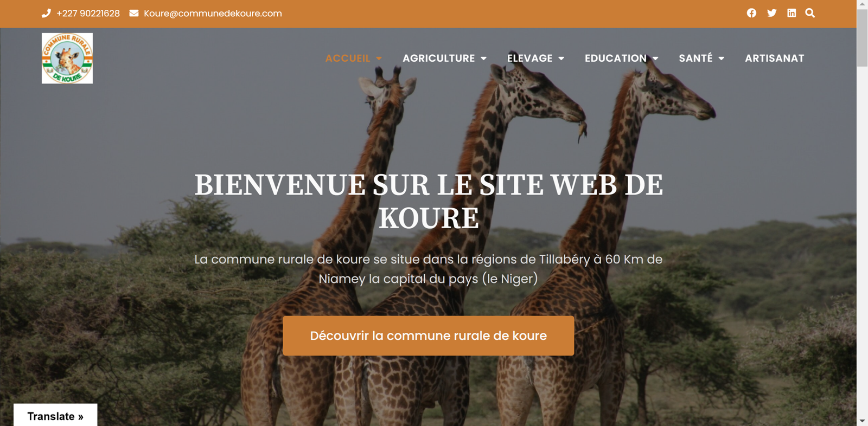The width and height of the screenshot is (868, 426).
Task: Expand the ELEVAGE dropdown arrow
Action: 561,59
